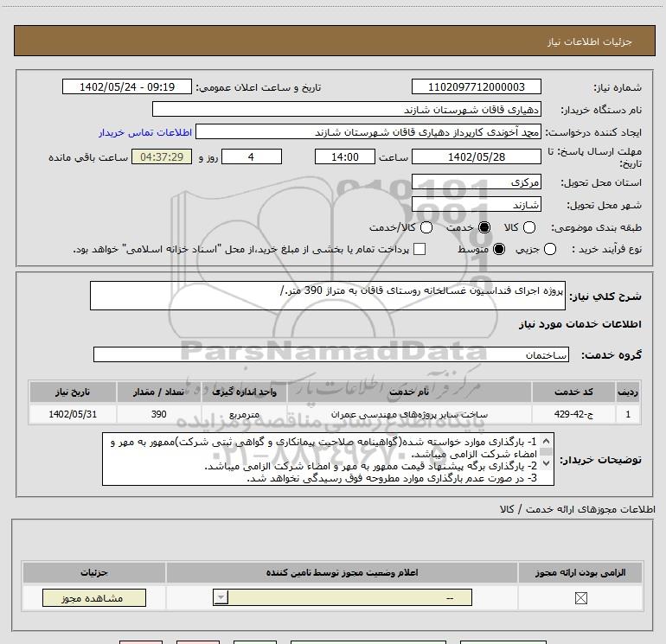Viewport: 666px width, 644px height.
Task: Open اطلاعات تماس خریدار link
Action: tap(145, 132)
